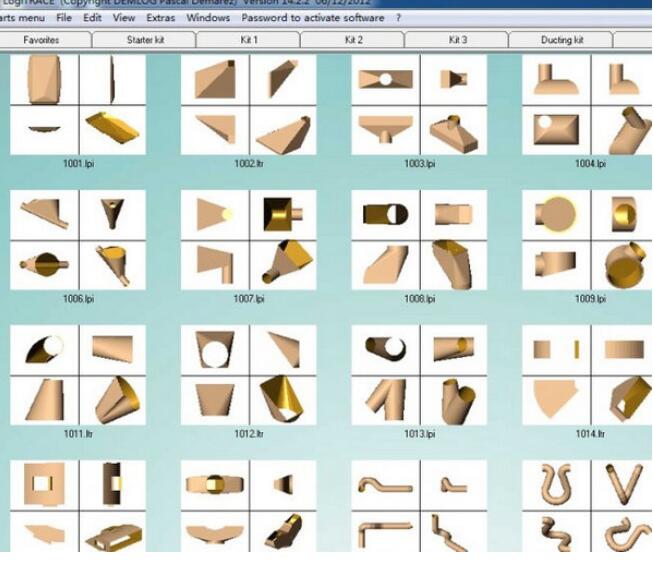Select the curved band with center hole thumbnail
The width and height of the screenshot is (654, 561).
[x=215, y=485]
